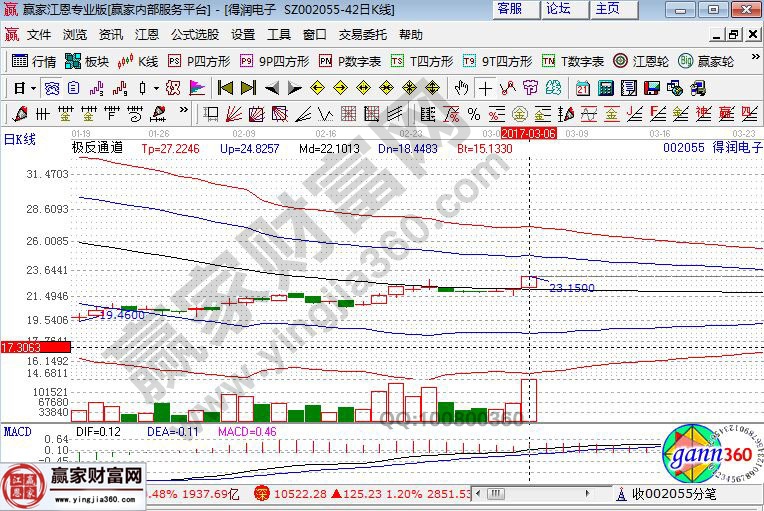The image size is (764, 511).
Task: Open the 江恩 menu
Action: tap(147, 35)
